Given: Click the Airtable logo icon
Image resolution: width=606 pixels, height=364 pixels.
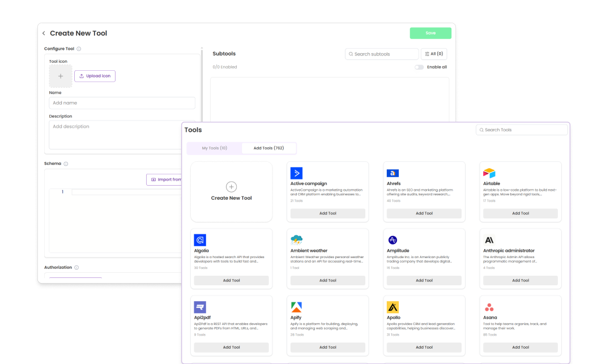Looking at the screenshot, I should tap(489, 173).
